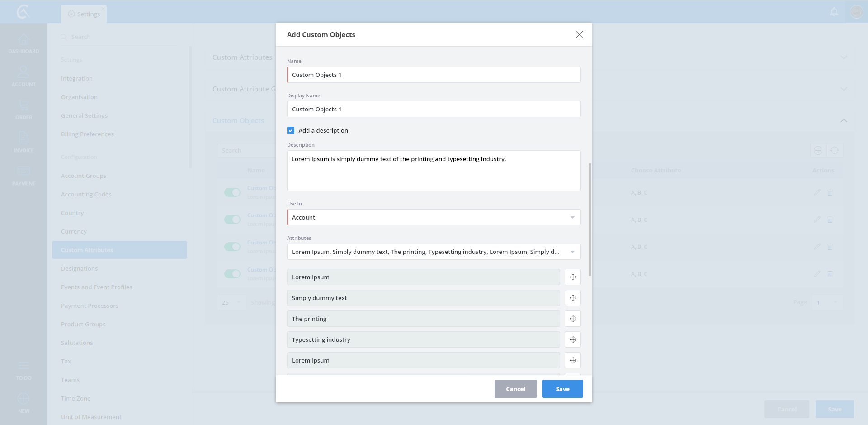Open Billing Preferences in settings menu
Viewport: 868px width, 425px height.
[87, 134]
